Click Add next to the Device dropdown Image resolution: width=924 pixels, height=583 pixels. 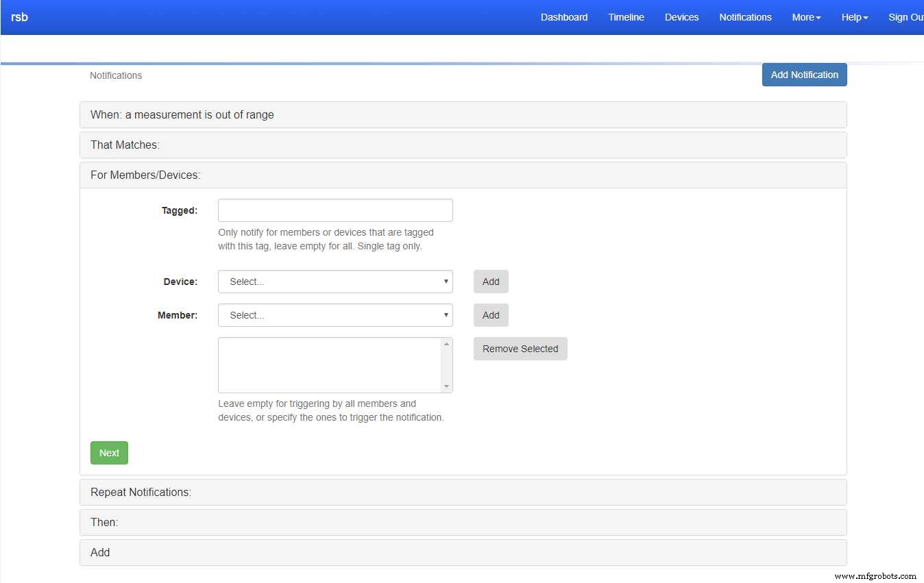(x=491, y=282)
